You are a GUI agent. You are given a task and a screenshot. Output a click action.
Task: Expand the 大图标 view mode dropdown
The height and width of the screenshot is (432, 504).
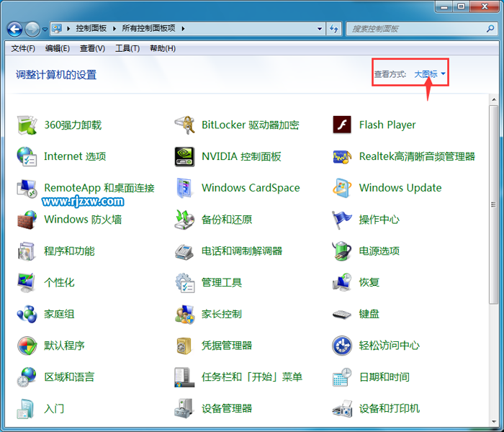[430, 74]
